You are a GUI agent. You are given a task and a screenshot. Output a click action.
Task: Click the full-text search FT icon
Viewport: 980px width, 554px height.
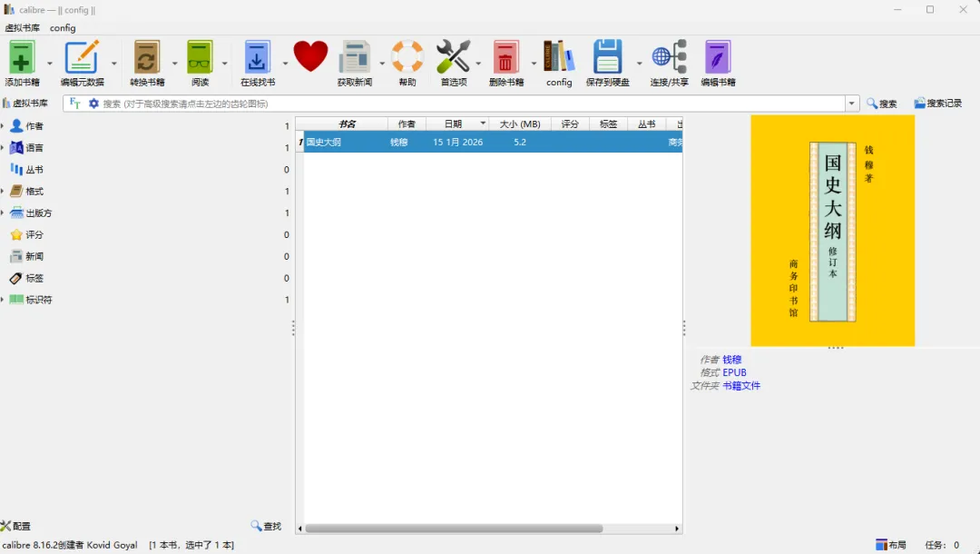[75, 104]
